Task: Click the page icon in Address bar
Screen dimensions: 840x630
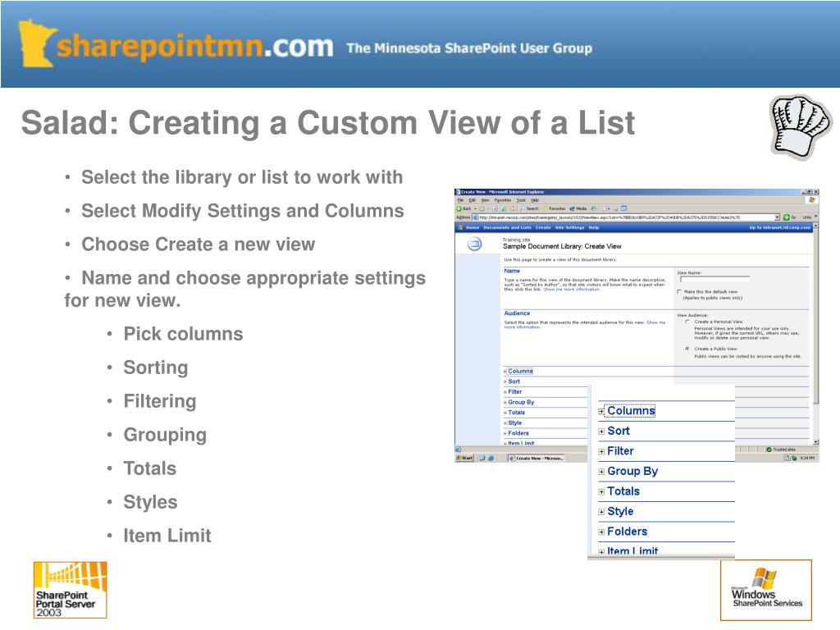Action: (476, 217)
